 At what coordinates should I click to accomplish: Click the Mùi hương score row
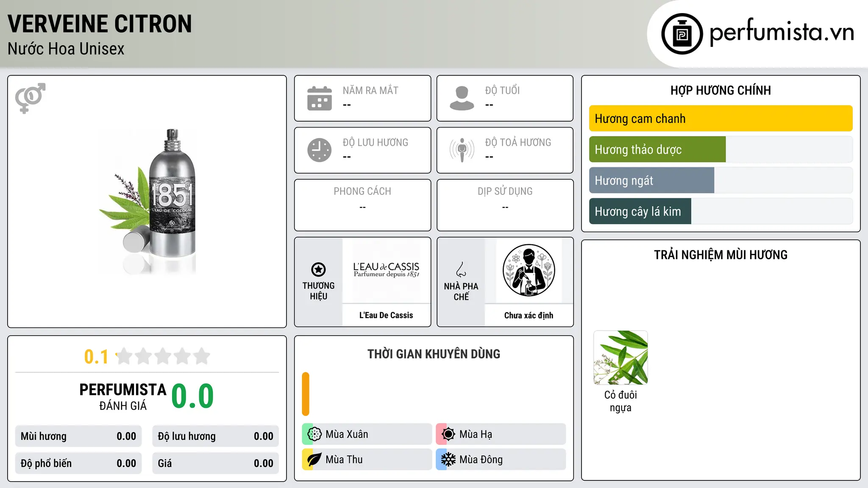[x=78, y=436]
